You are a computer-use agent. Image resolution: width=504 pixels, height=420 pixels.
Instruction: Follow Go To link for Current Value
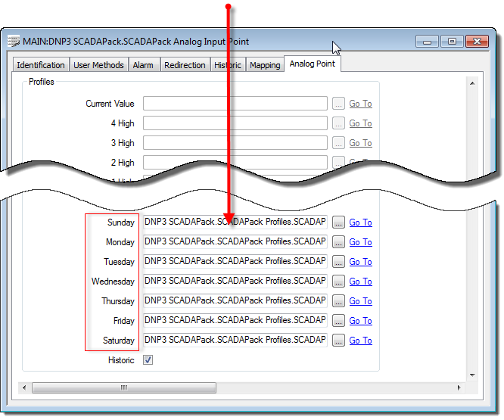[x=360, y=104]
